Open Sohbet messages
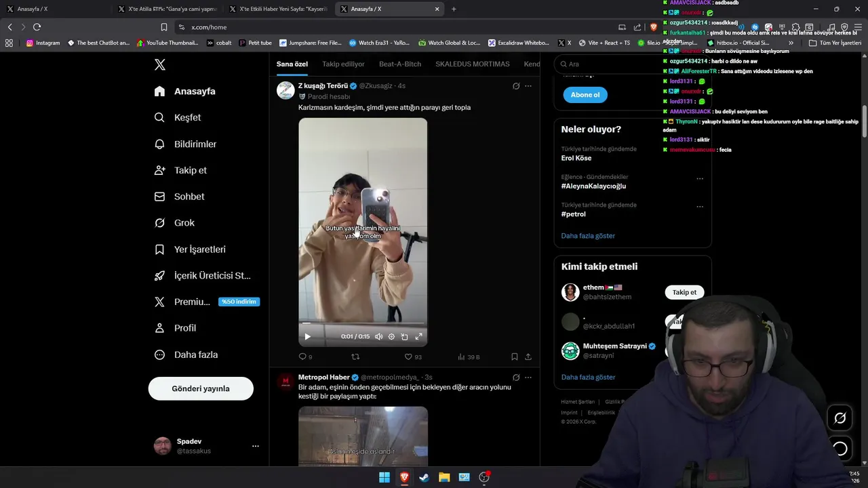Screen dimensions: 868x488 tap(179, 197)
